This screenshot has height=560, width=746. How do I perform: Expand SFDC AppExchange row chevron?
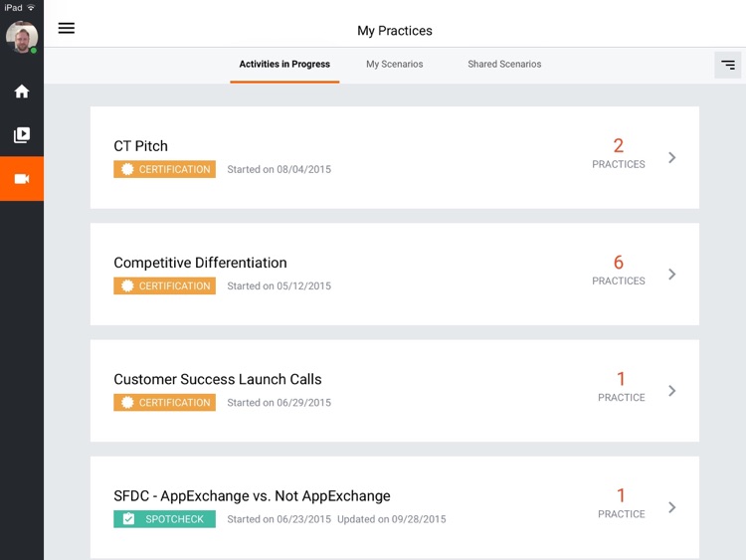point(672,507)
